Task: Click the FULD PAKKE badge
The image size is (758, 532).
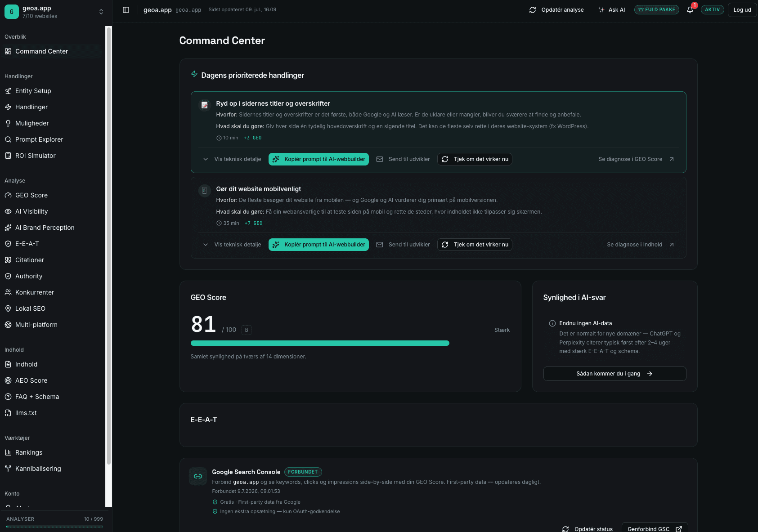Action: coord(657,10)
